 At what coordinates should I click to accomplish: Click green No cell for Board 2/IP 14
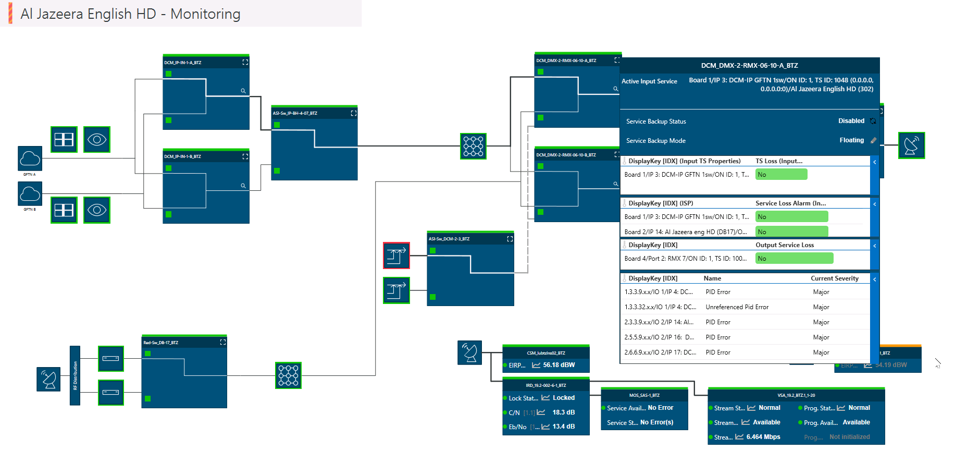click(792, 232)
